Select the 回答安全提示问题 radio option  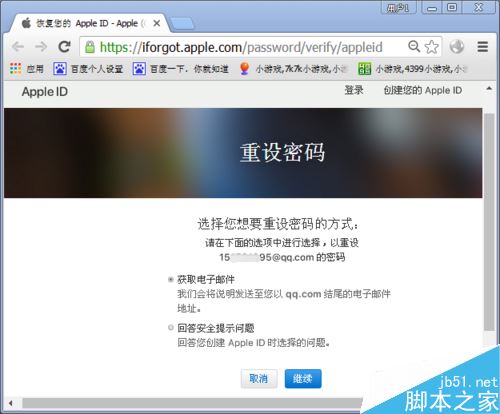pyautogui.click(x=171, y=328)
